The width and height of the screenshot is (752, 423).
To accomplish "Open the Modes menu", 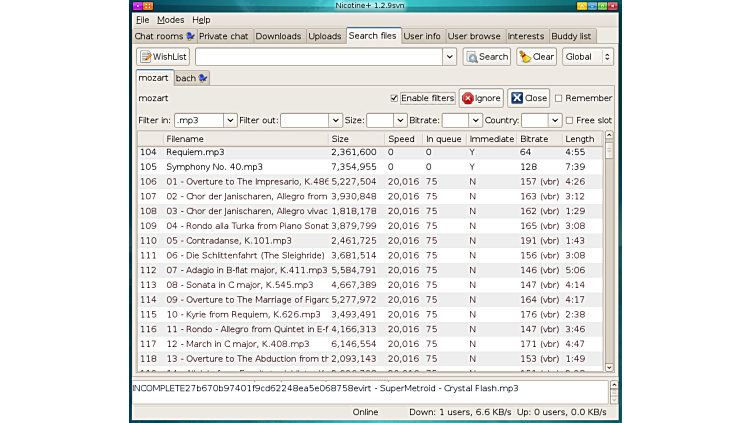I will [x=170, y=20].
